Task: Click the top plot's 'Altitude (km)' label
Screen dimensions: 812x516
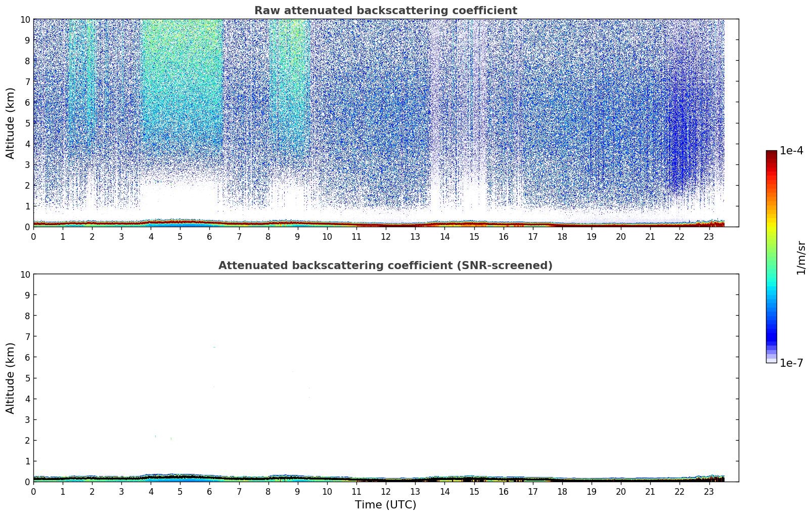Action: (11, 123)
